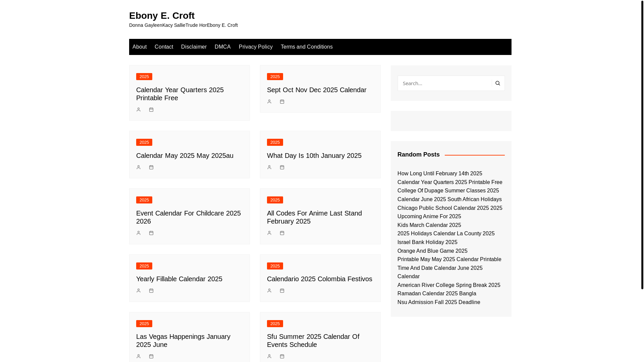The image size is (644, 362).
Task: View the Privacy Policy page
Action: point(256,47)
